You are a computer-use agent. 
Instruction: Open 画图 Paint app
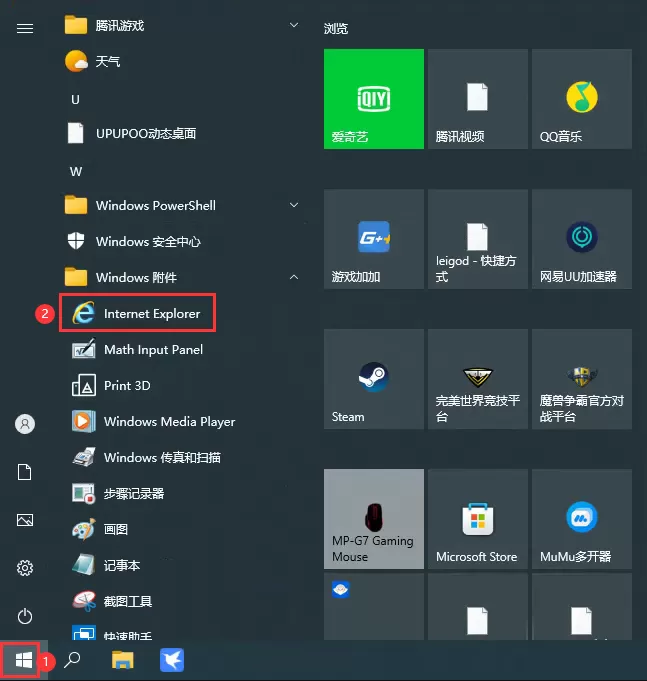(182, 529)
